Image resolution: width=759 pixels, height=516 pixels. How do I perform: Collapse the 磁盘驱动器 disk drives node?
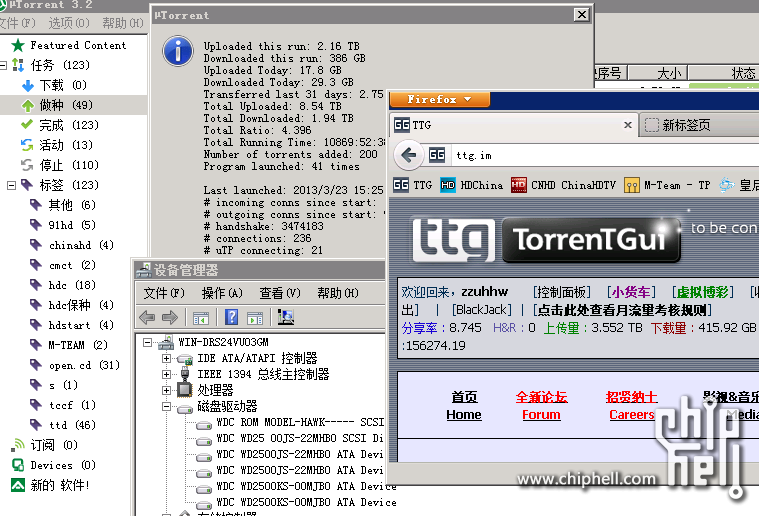pos(166,407)
